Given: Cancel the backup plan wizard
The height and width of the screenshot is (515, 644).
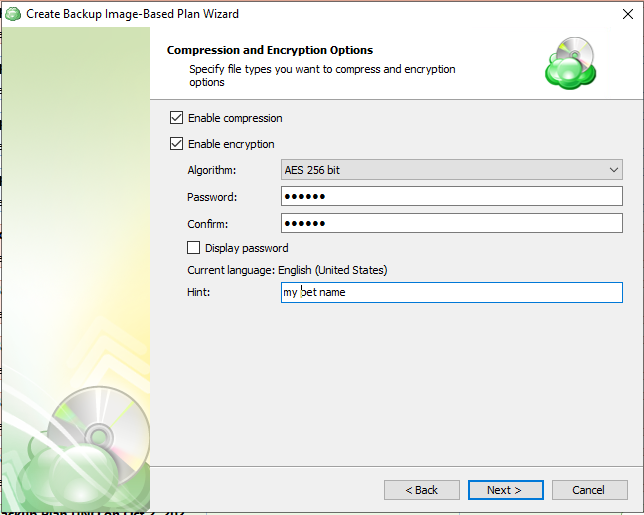Looking at the screenshot, I should 588,490.
